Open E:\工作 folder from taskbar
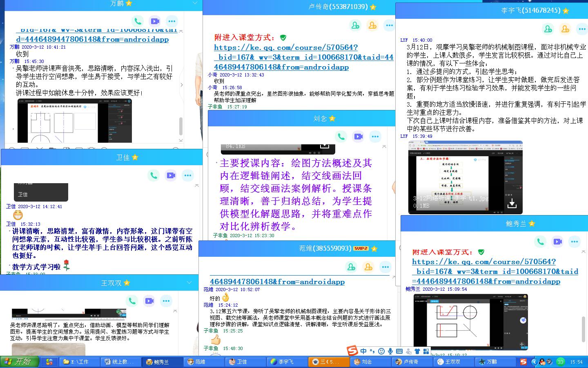 tap(79, 362)
